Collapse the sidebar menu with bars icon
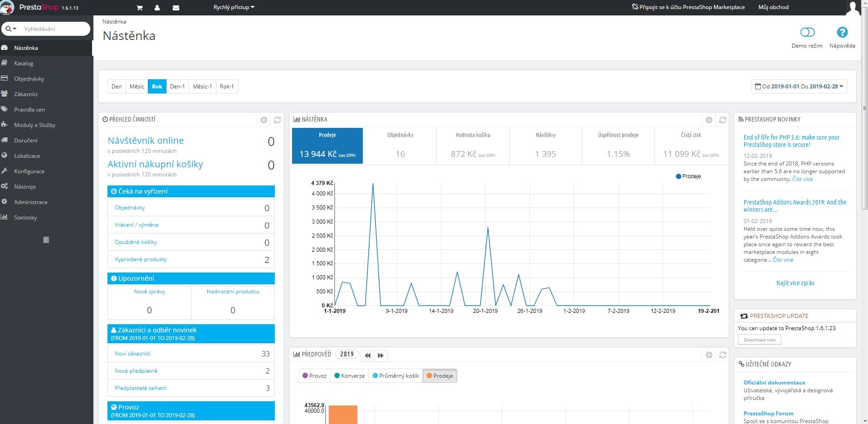Screen dimensions: 868x424 [46, 240]
